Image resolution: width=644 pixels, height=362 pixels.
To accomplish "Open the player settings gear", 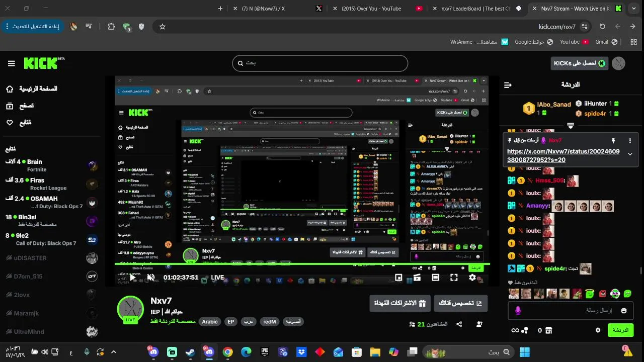I will (472, 277).
